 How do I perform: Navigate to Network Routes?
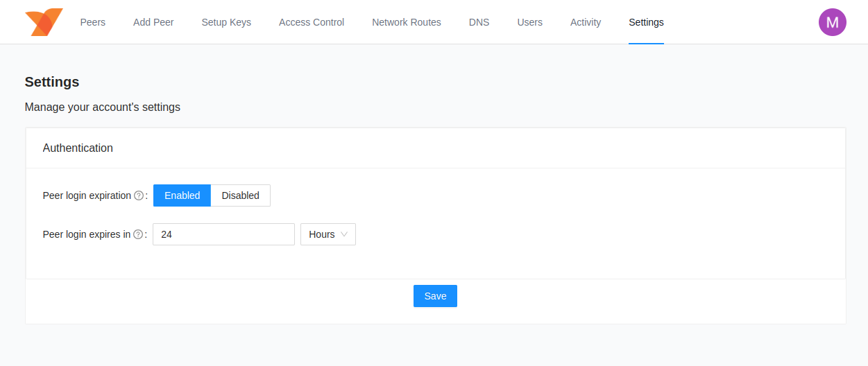407,22
